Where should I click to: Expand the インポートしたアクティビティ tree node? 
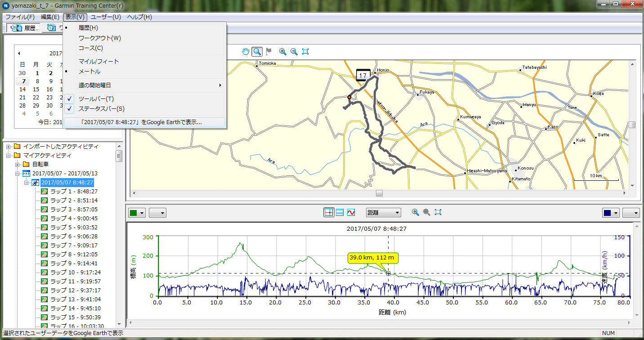pos(8,147)
